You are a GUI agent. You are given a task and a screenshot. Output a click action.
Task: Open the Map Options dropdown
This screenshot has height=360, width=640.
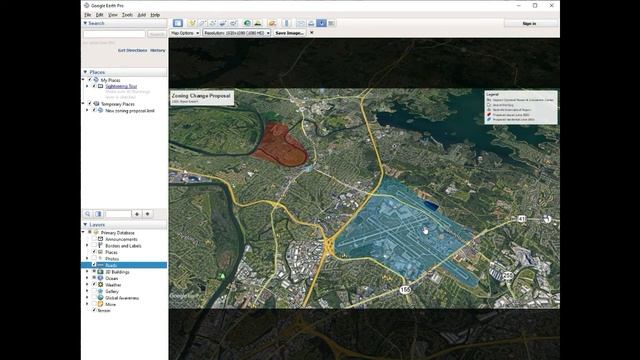[185, 33]
